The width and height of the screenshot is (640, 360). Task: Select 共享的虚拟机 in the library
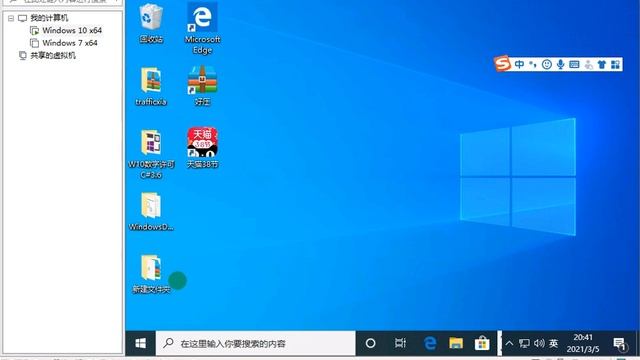53,56
